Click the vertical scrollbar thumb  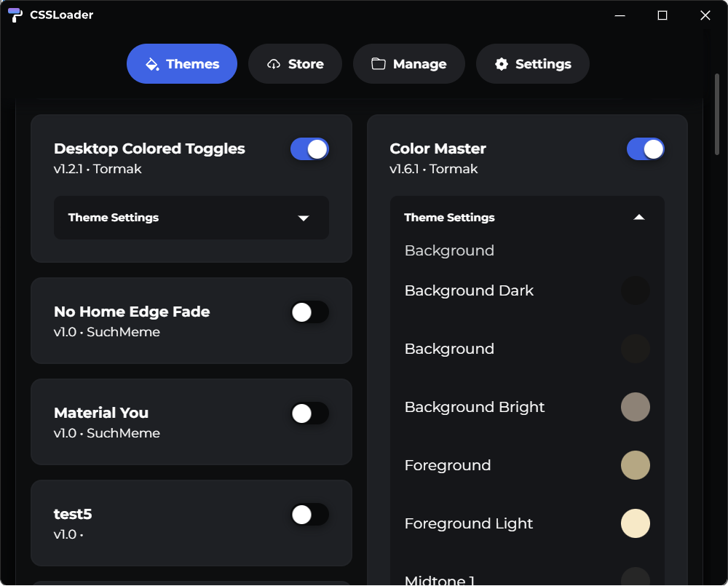tap(717, 114)
